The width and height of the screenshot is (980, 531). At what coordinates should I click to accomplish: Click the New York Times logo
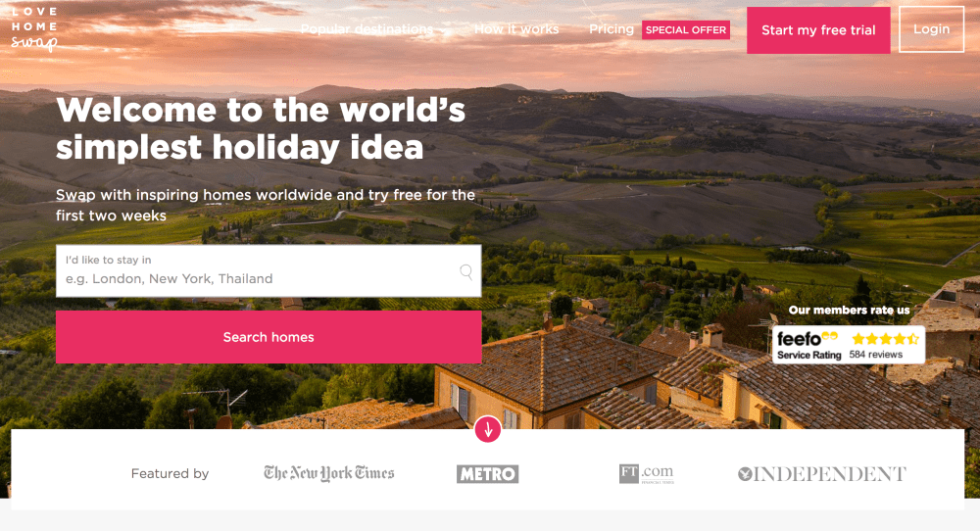click(x=328, y=473)
